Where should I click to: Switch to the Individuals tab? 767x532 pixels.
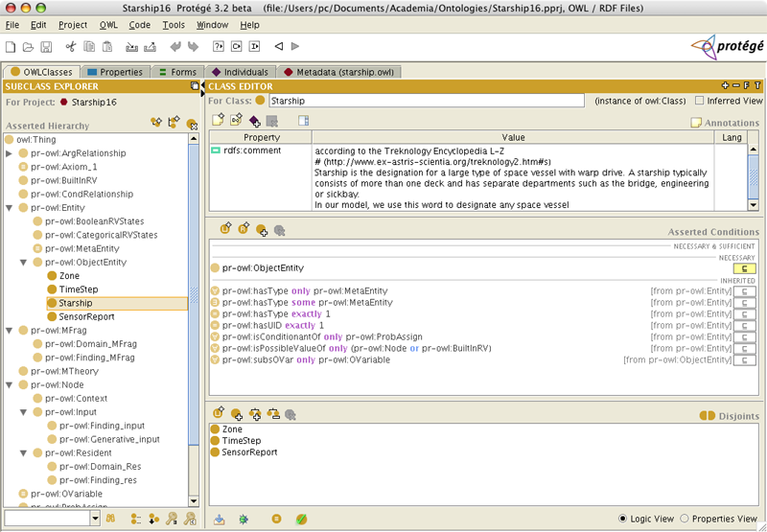(239, 72)
